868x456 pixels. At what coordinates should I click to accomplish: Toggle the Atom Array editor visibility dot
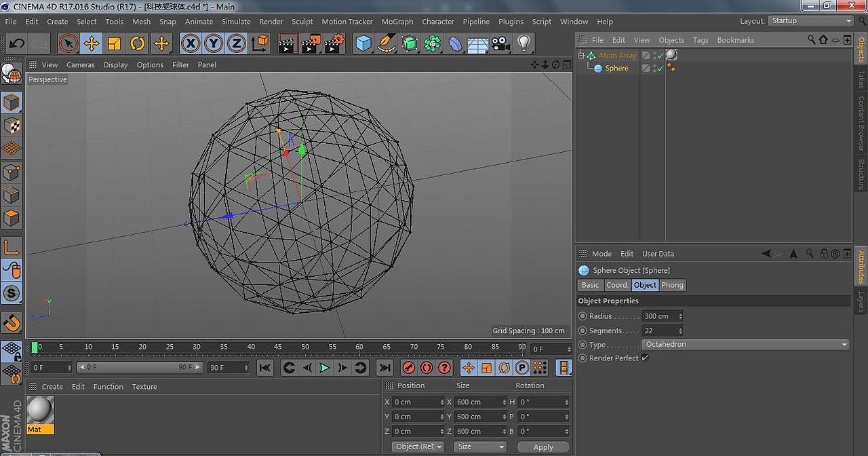click(654, 54)
